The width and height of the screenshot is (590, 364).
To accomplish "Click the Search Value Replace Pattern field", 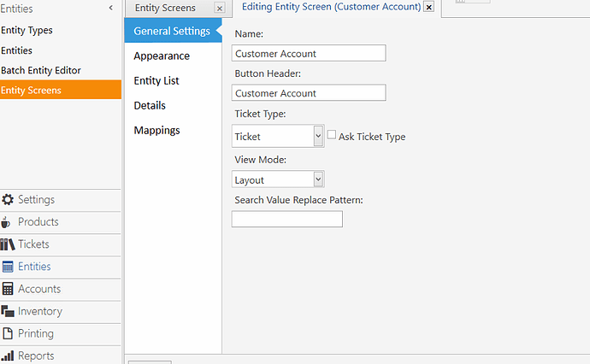I will click(x=287, y=219).
